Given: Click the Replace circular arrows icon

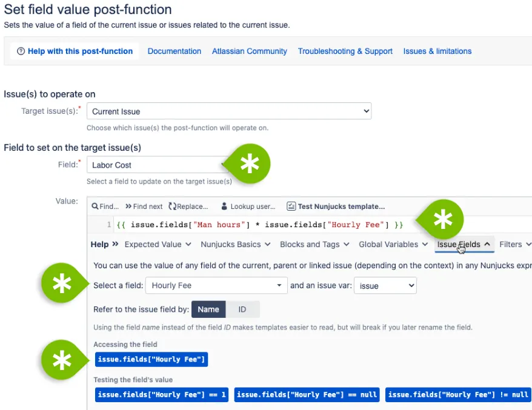Looking at the screenshot, I should [x=172, y=206].
